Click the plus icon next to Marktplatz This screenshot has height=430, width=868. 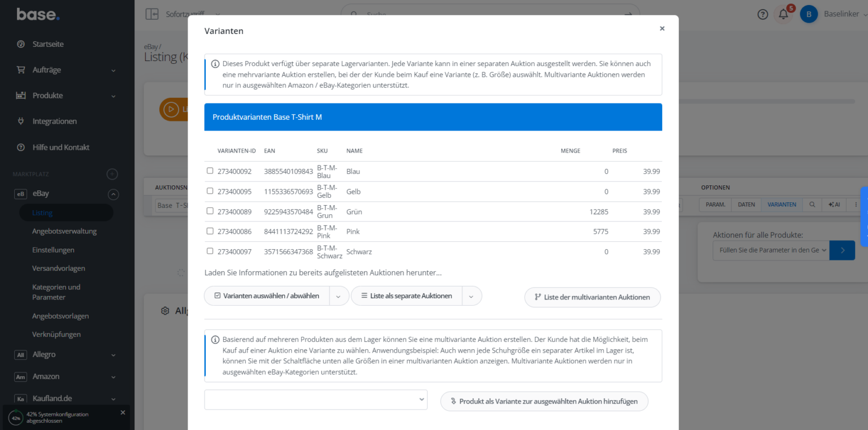112,174
